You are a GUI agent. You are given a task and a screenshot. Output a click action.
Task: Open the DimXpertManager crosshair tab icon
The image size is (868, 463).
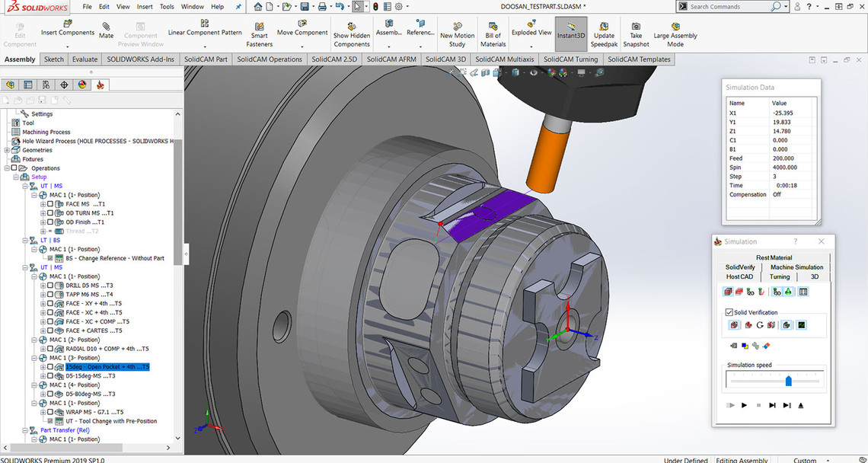pyautogui.click(x=64, y=85)
